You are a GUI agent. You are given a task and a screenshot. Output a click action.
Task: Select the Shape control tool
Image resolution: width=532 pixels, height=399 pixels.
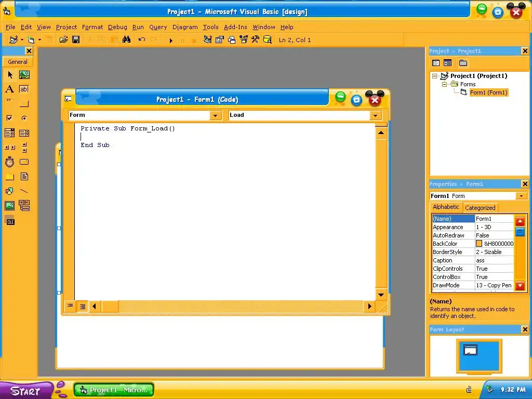(10, 191)
